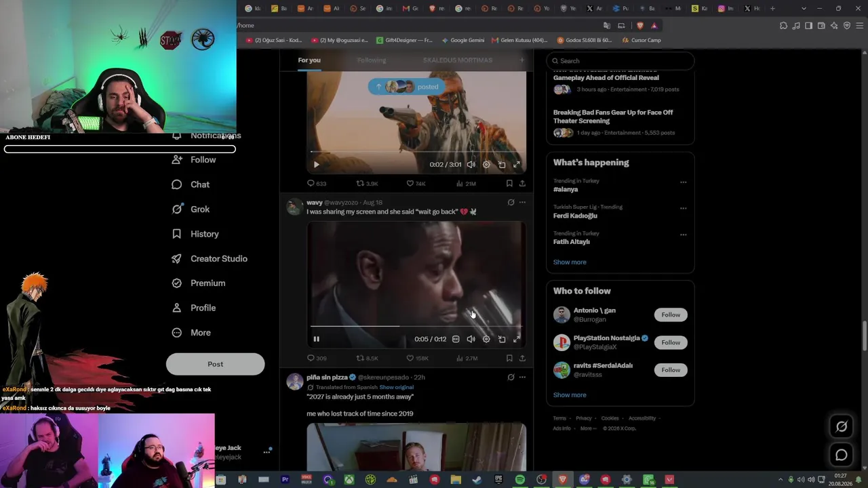Open Follow in the sidebar
Screen dimensions: 868x488
(194, 160)
